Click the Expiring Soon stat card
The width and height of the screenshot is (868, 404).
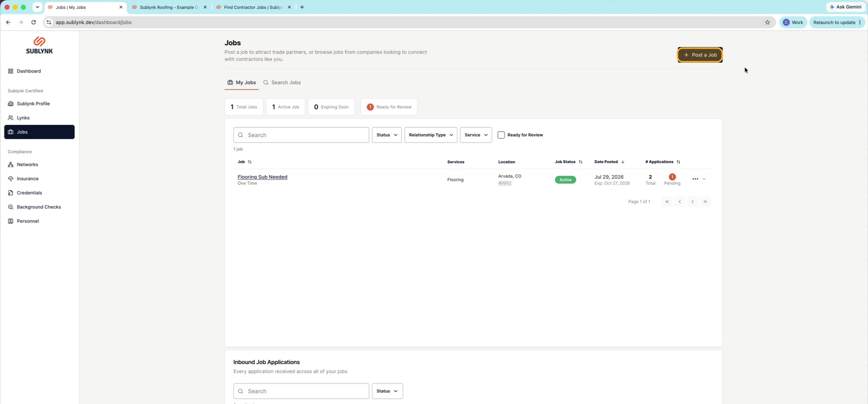pyautogui.click(x=331, y=107)
